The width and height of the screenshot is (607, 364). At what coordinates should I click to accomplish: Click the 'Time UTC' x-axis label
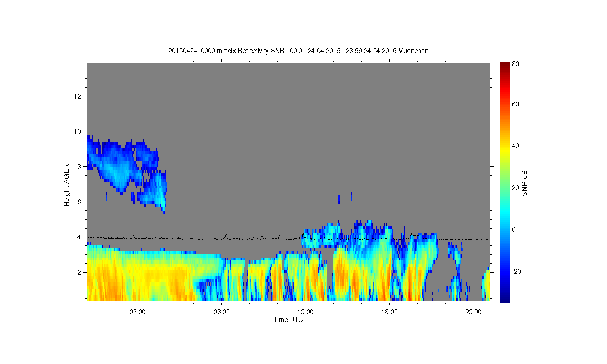click(x=288, y=320)
